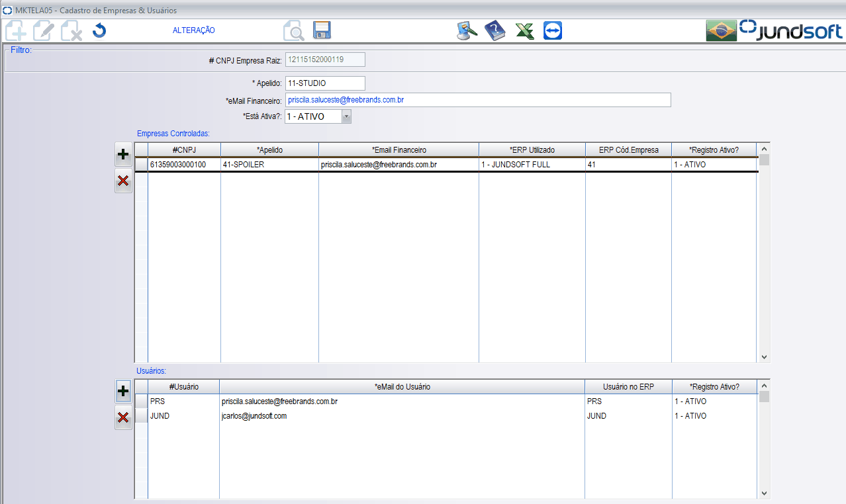846x504 pixels.
Task: Click the delete record toolbar icon
Action: pyautogui.click(x=71, y=31)
